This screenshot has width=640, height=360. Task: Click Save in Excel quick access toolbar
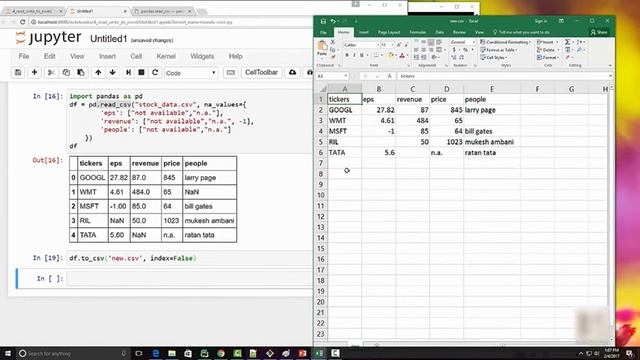323,21
